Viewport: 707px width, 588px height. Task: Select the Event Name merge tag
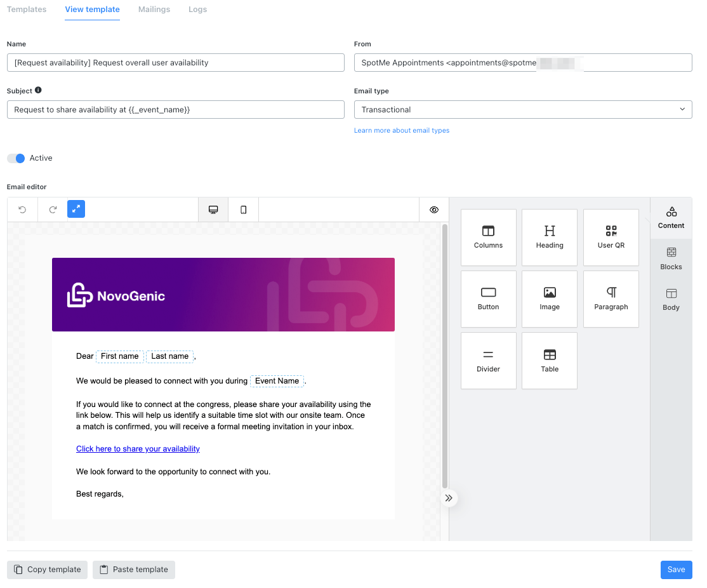277,381
